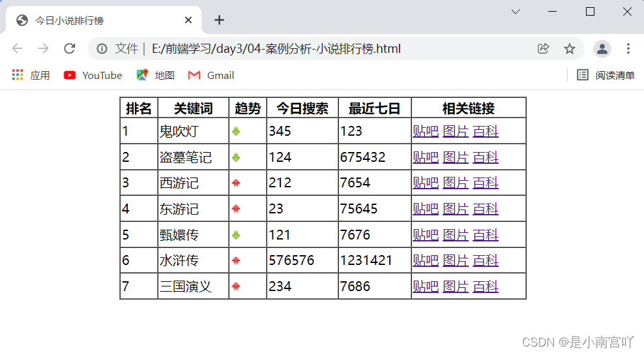The image size is (644, 355).
Task: View site information icon in address bar
Action: [x=102, y=49]
